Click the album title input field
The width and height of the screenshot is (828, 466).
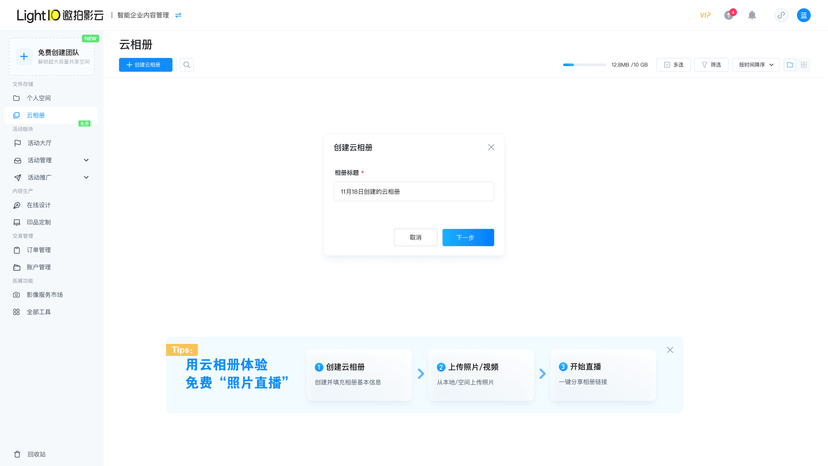[413, 191]
